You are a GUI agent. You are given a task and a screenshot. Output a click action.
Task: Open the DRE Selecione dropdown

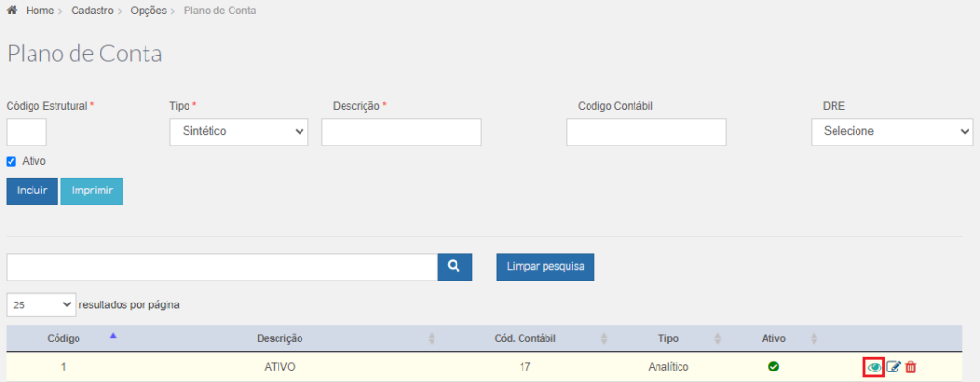pos(892,132)
